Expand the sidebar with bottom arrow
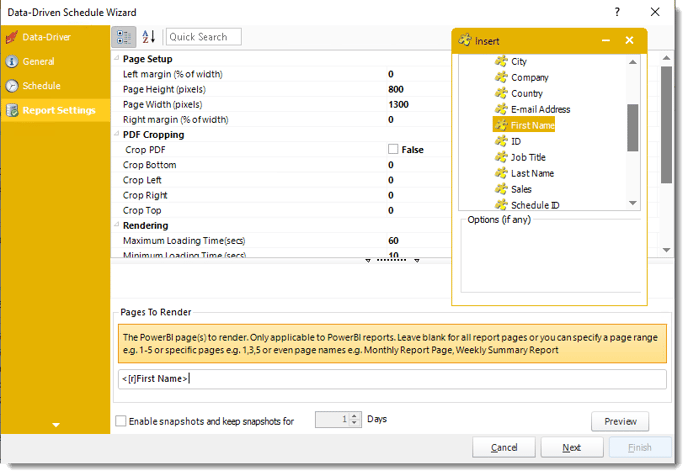 (x=56, y=425)
